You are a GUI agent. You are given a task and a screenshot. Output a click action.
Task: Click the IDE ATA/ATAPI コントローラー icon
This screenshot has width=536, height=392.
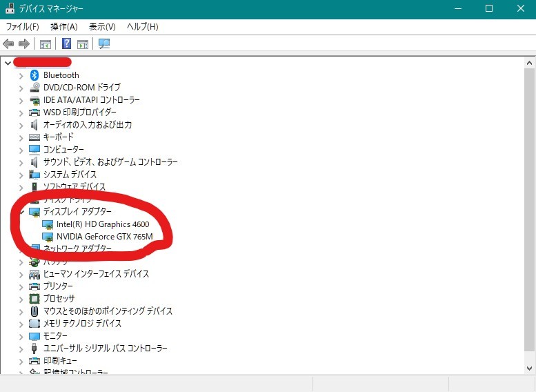coord(34,100)
